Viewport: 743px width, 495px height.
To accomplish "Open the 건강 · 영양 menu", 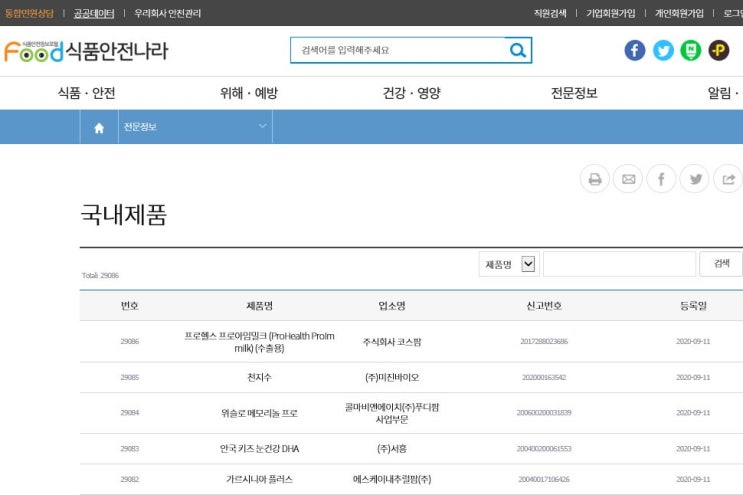I will click(412, 93).
